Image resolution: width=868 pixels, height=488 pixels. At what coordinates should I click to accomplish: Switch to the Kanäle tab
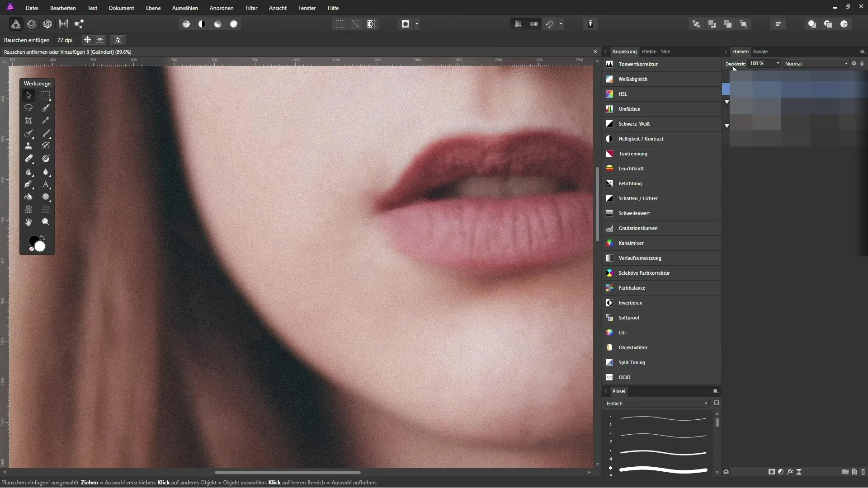760,52
